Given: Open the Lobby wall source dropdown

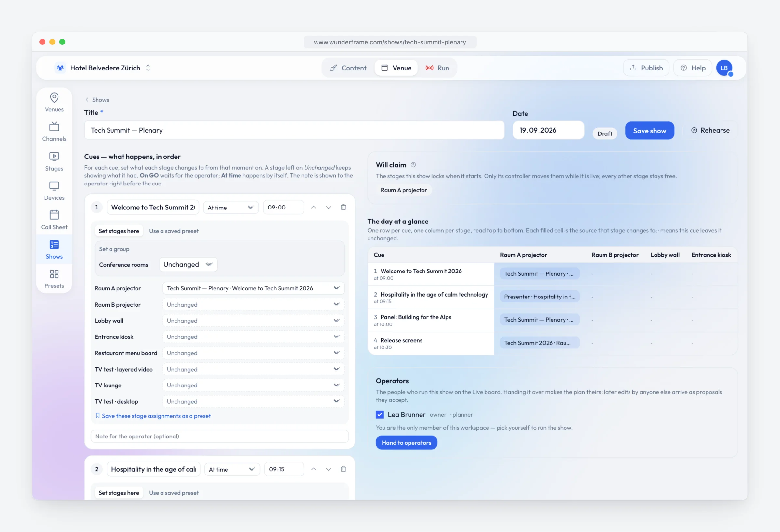Looking at the screenshot, I should (x=253, y=320).
